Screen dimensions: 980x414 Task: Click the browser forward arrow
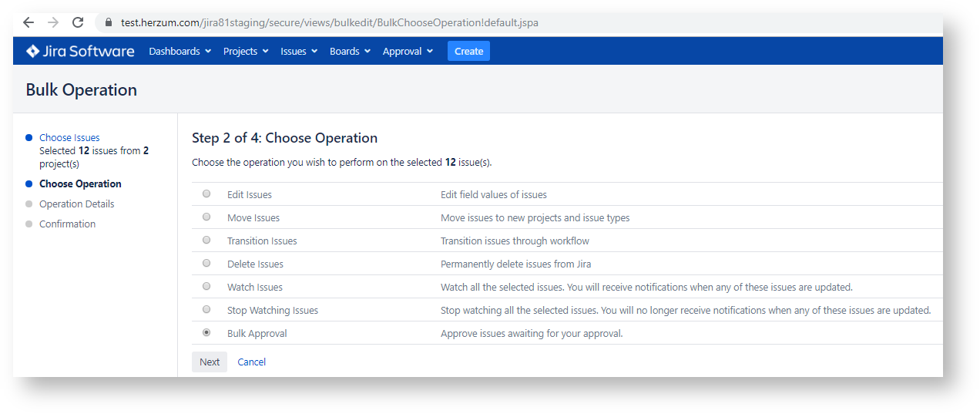click(52, 22)
